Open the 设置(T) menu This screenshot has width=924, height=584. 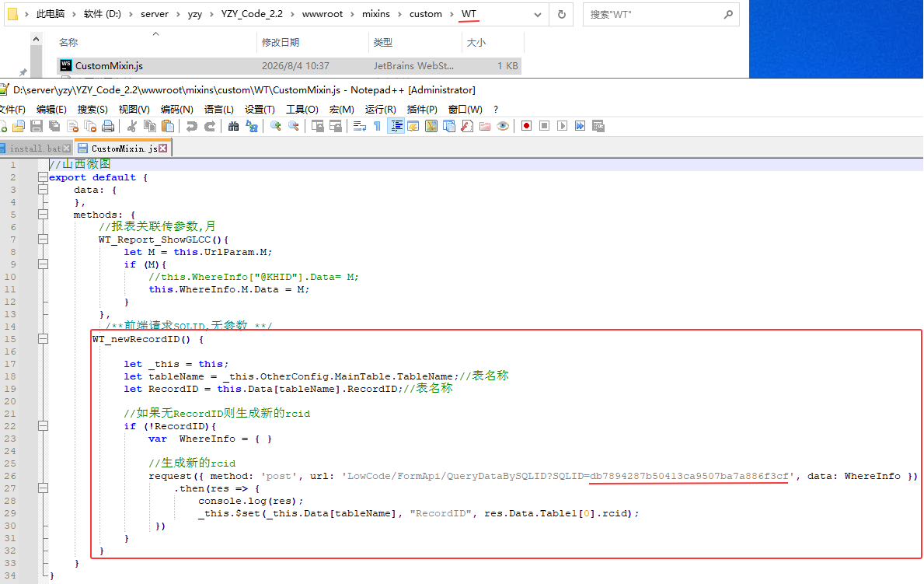click(x=260, y=109)
